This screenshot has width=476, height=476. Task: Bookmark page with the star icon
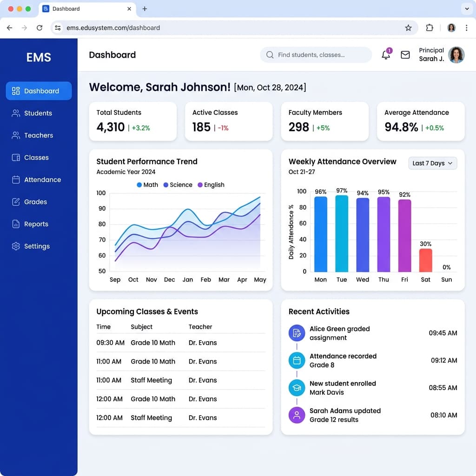pos(408,27)
